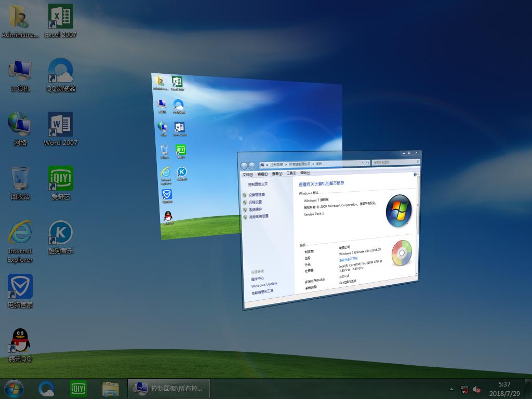Screen dimensions: 532x399
Task: Launch 爱奇艺 from the taskbar
Action: 78,388
